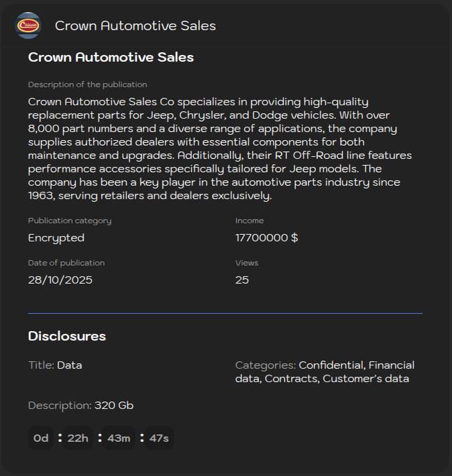
Task: Click the Disclosures section heading
Action: (67, 336)
